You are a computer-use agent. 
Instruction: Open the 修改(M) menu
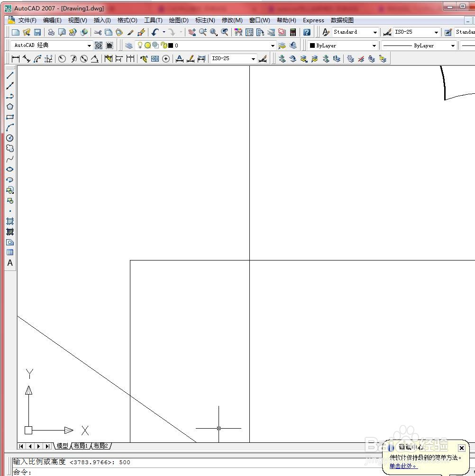coord(232,20)
